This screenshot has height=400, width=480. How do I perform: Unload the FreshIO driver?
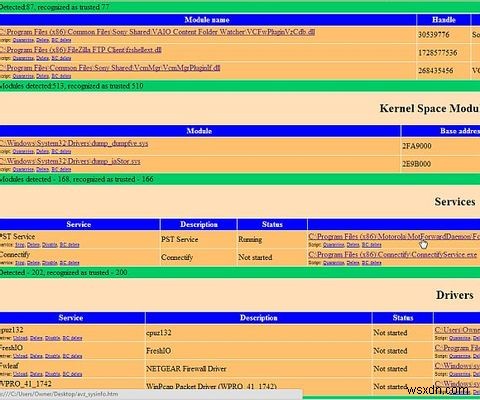click(20, 356)
